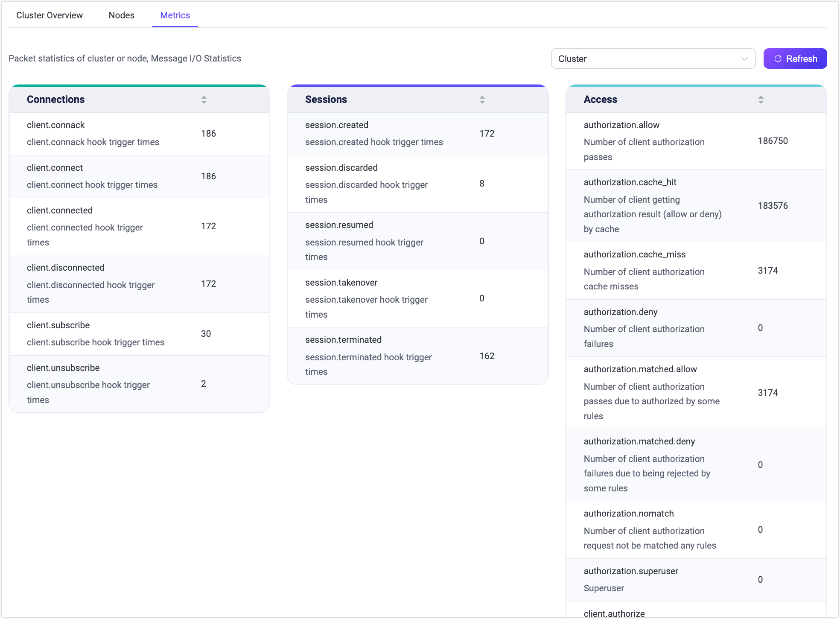Image resolution: width=840 pixels, height=619 pixels.
Task: Select the authorization.cache_hit metric row
Action: click(696, 206)
